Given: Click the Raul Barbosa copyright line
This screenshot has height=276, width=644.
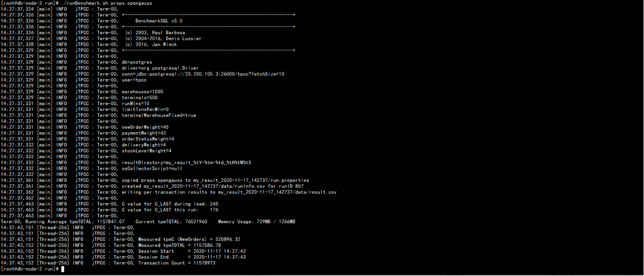Looking at the screenshot, I should click(155, 33).
